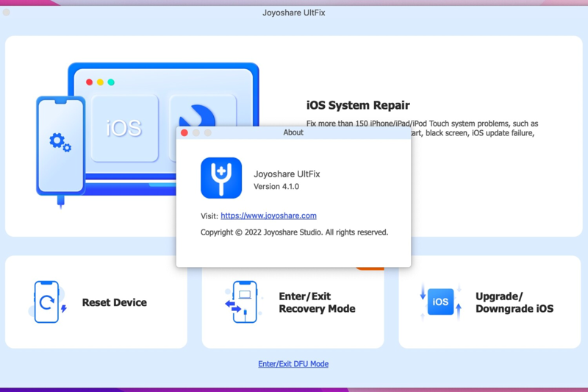Click the greyed minimize button in About dialog
Viewport: 588px width, 392px height.
pos(196,133)
